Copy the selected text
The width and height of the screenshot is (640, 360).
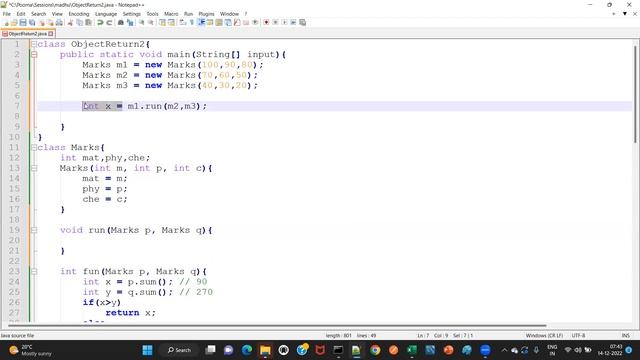80,22
